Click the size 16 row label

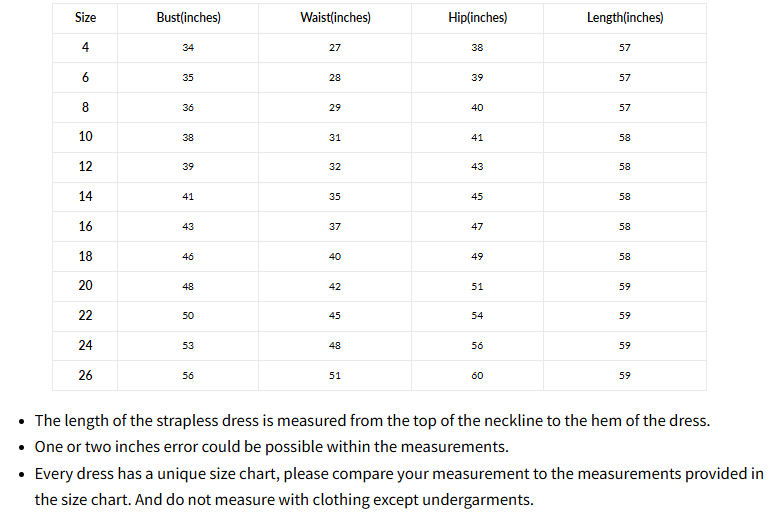point(85,227)
